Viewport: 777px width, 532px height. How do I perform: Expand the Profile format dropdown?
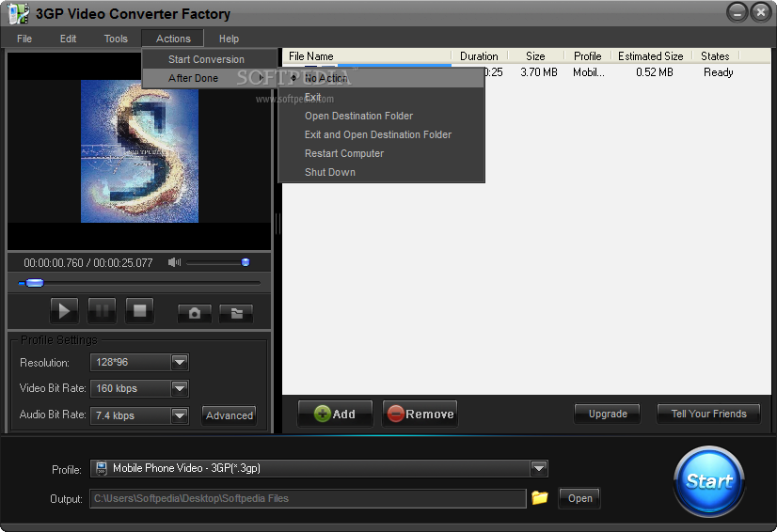point(539,468)
